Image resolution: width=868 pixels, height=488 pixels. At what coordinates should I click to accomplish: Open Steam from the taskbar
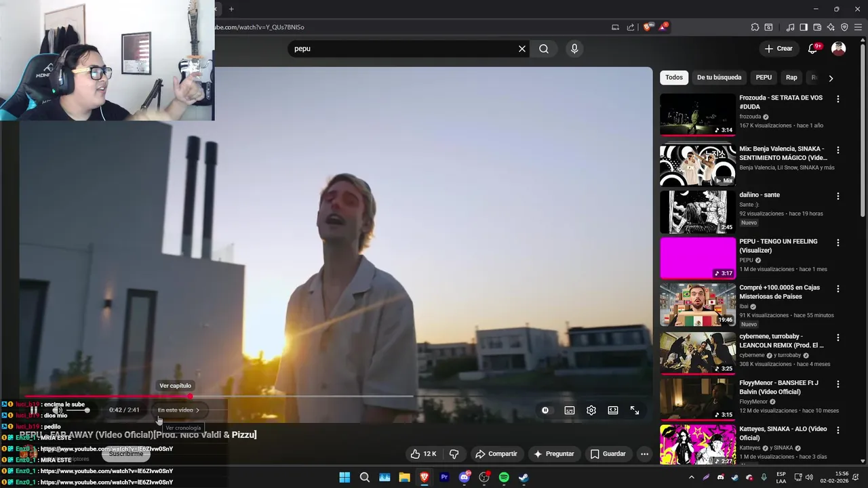tap(524, 477)
